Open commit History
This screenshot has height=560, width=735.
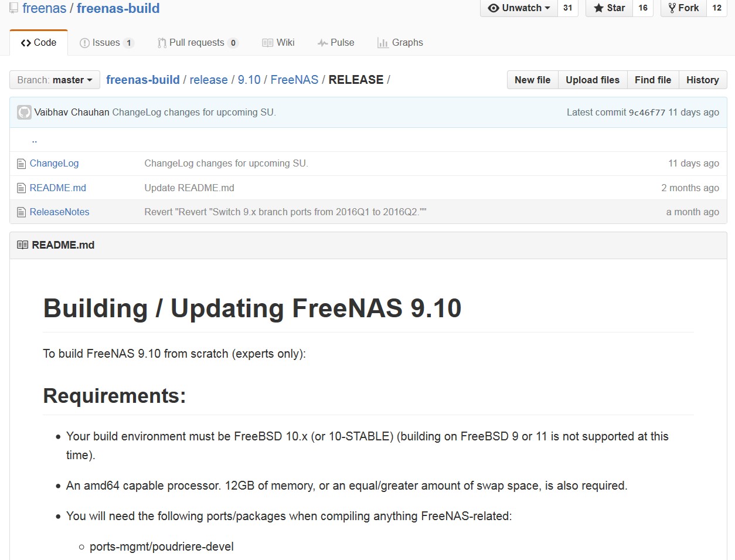coord(702,80)
